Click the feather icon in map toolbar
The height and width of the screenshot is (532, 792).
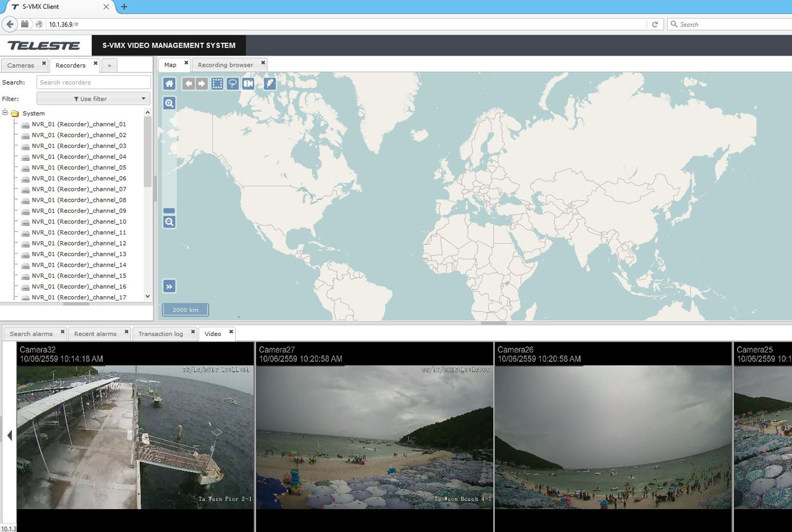[x=270, y=84]
